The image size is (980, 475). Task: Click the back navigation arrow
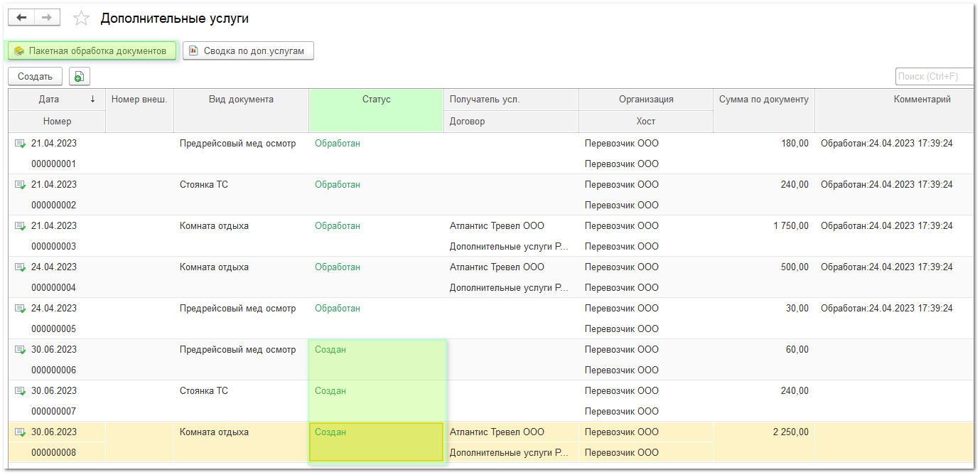click(x=21, y=17)
